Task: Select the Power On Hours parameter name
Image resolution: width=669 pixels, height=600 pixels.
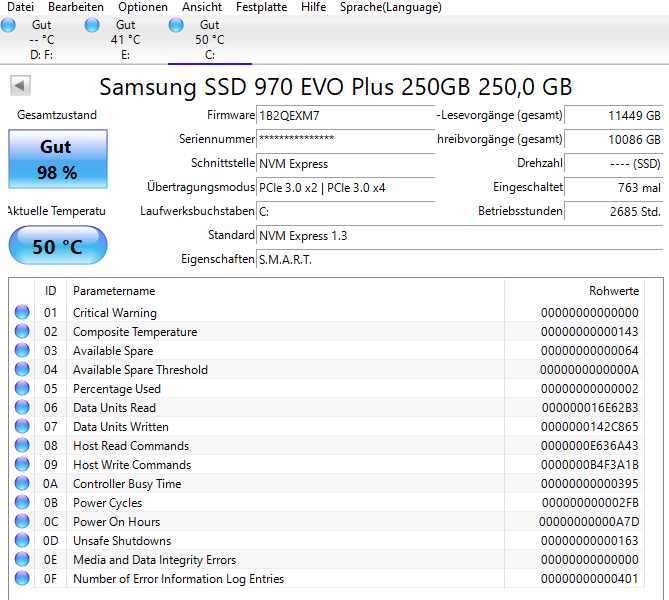Action: pos(116,522)
